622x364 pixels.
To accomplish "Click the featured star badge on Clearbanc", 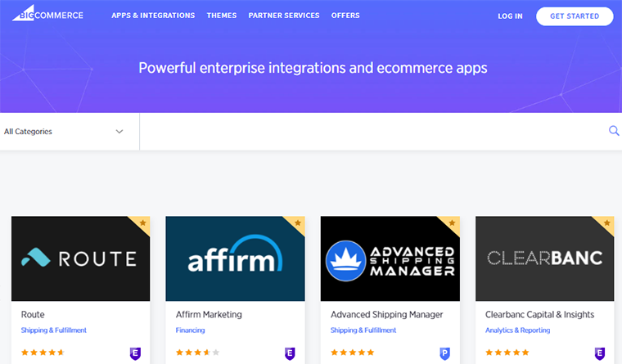I will click(606, 222).
